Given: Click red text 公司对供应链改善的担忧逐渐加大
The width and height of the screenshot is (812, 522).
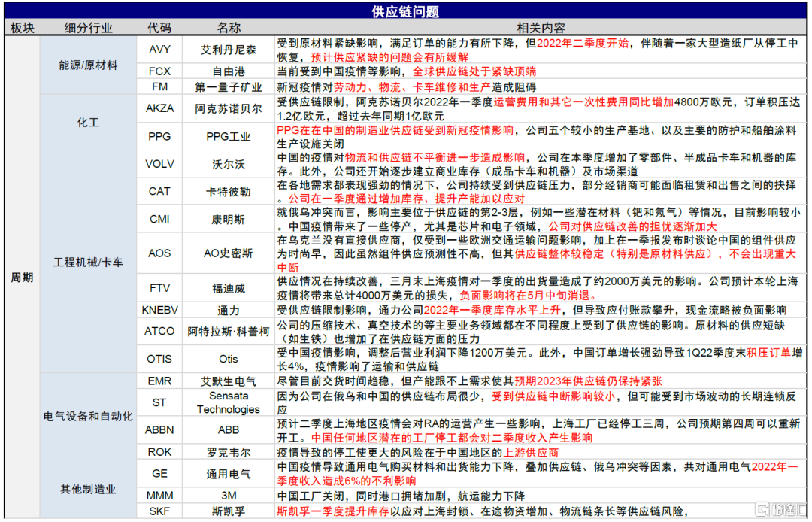Looking at the screenshot, I should coord(632,226).
